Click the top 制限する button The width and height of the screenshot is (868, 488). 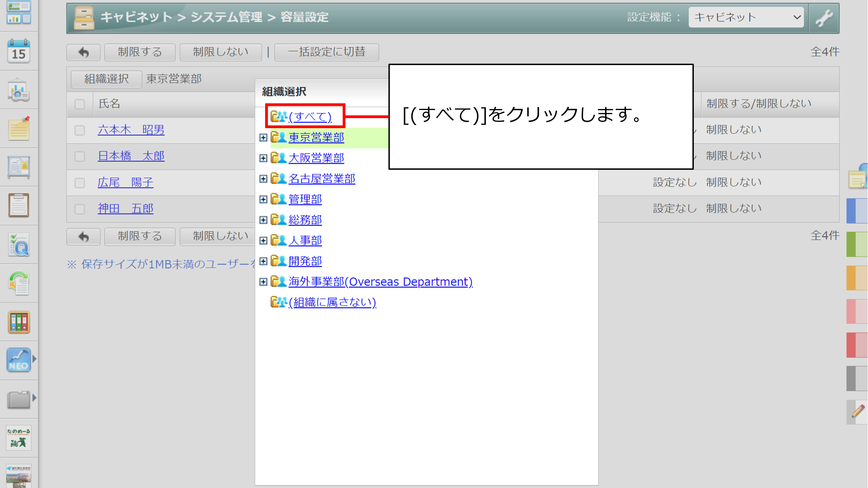[140, 52]
